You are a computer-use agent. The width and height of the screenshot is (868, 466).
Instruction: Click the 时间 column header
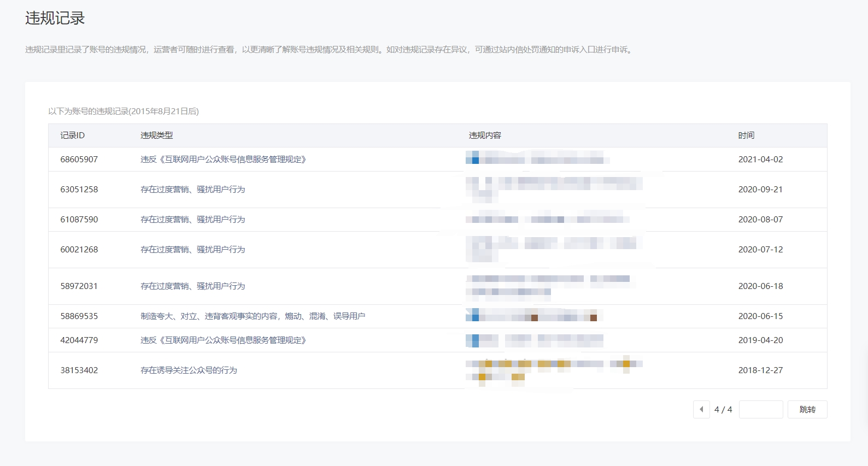pos(747,135)
